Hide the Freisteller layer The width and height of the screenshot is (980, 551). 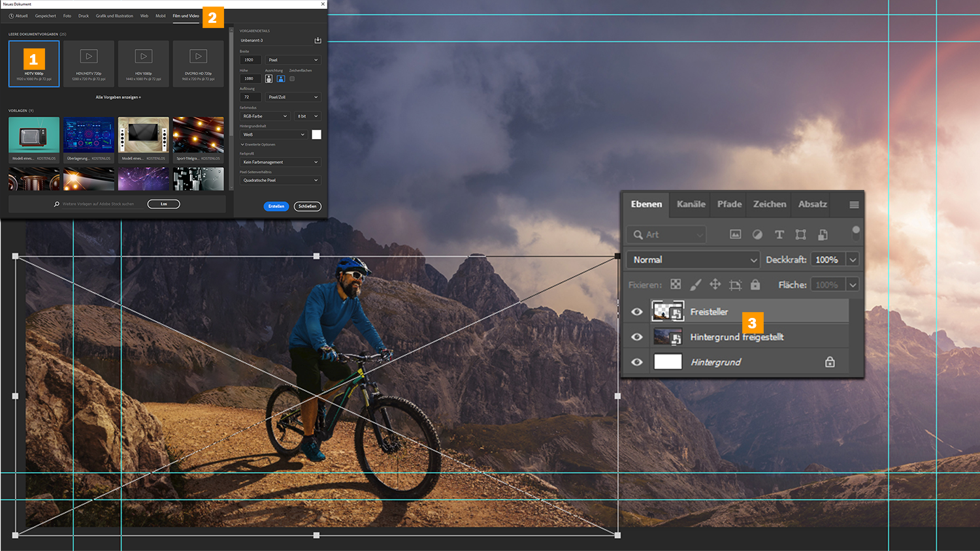pos(637,312)
